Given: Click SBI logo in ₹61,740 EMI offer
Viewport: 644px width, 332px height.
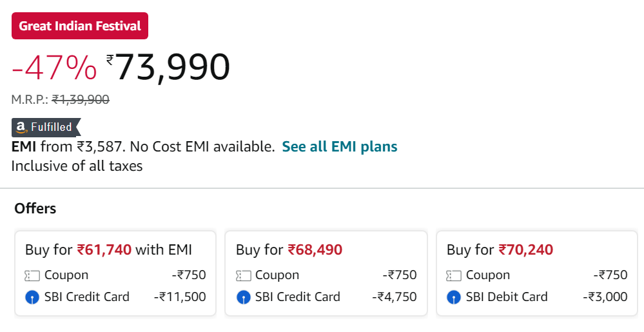Looking at the screenshot, I should (x=32, y=297).
